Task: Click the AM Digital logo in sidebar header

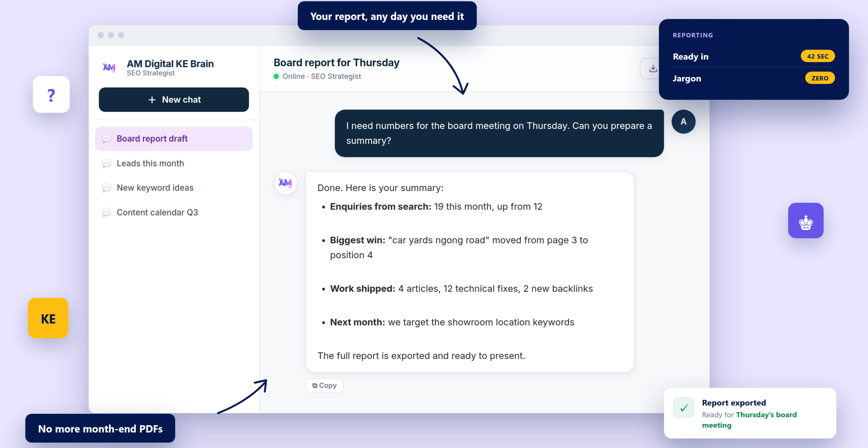Action: pyautogui.click(x=109, y=67)
